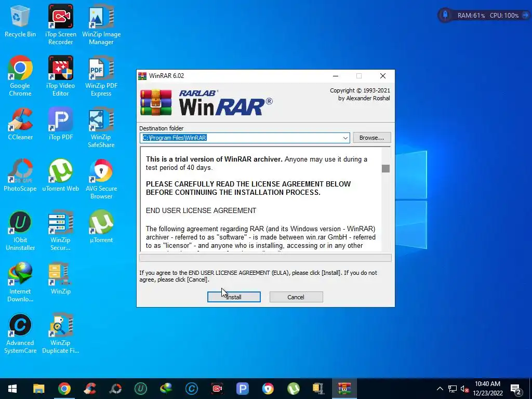Open IObit Uninstaller from taskbar
Screen dimensions: 532x399
tap(140, 389)
